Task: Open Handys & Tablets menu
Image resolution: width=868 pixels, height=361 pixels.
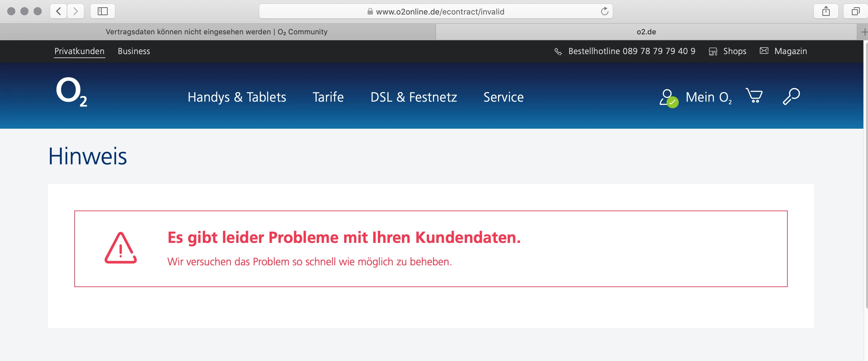Action: pyautogui.click(x=236, y=97)
